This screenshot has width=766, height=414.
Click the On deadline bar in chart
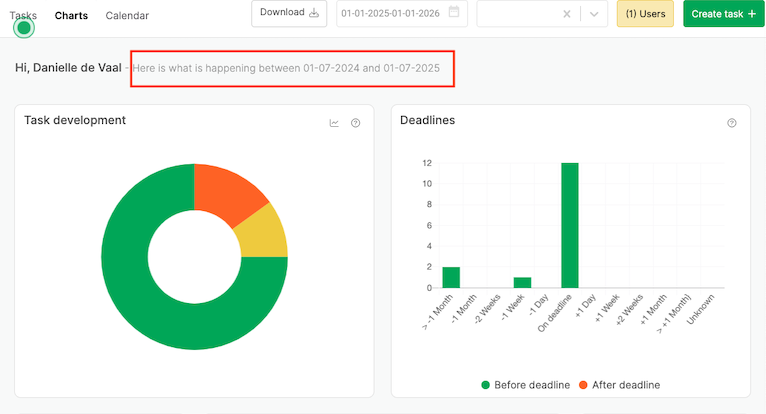pos(570,225)
